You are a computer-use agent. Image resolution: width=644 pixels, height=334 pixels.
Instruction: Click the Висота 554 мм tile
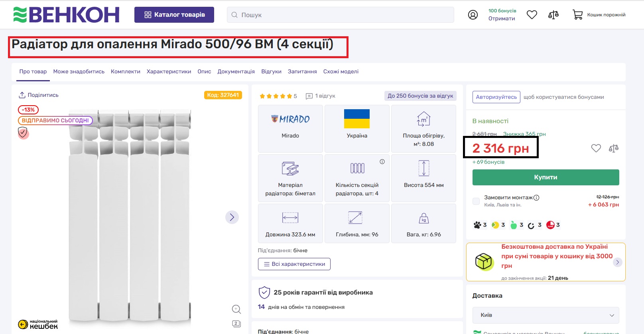(423, 178)
